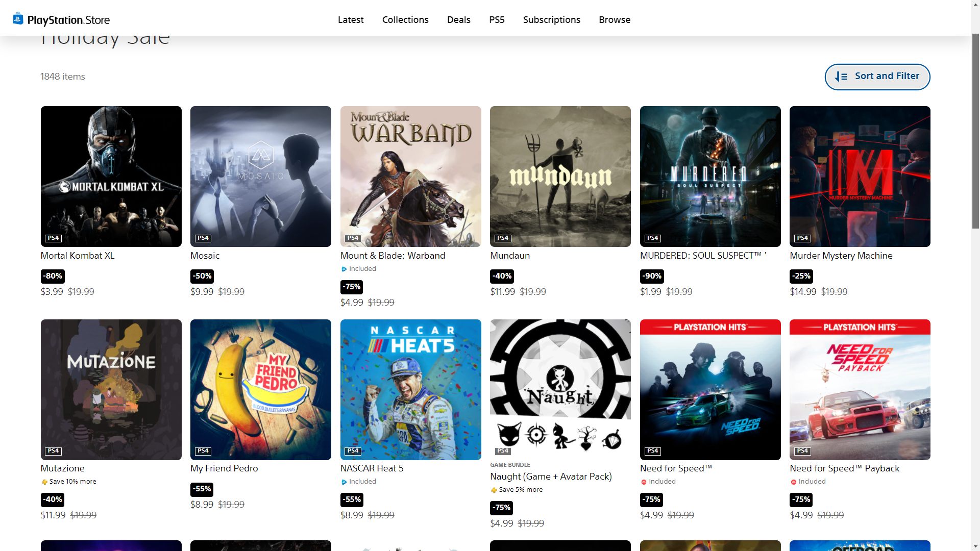
Task: Click the Included icon under NASCAR Heat 5
Action: (344, 482)
